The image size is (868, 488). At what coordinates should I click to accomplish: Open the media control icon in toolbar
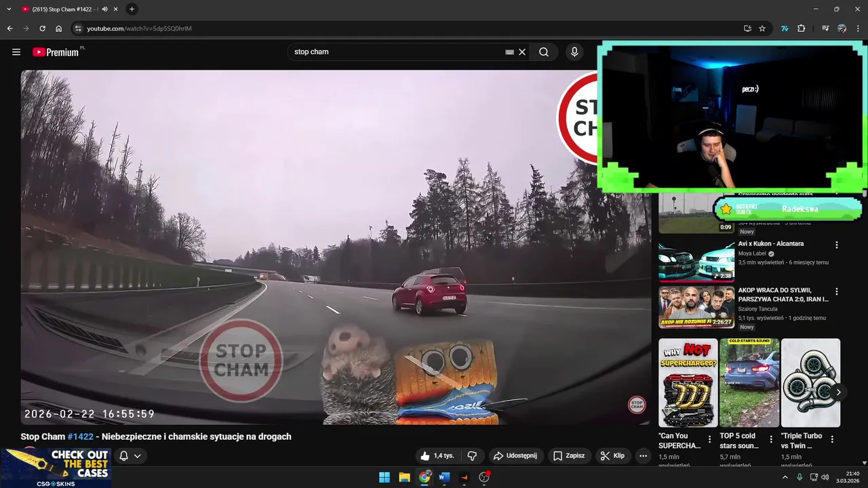(825, 28)
